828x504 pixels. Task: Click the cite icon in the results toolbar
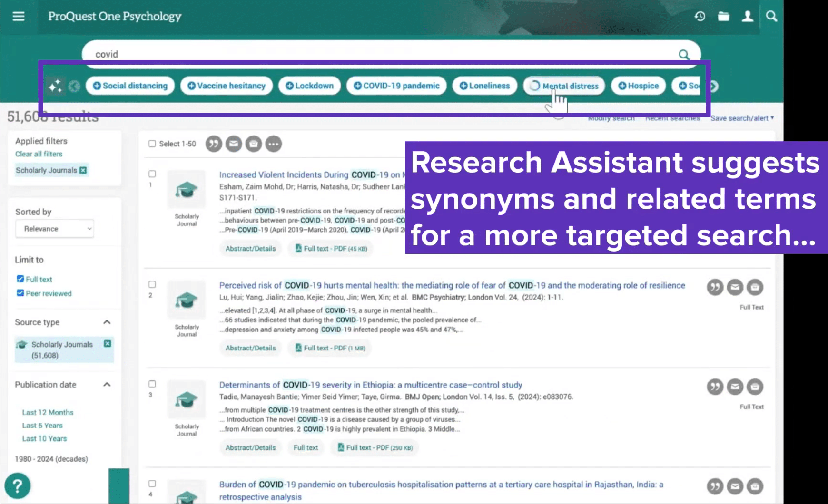click(x=214, y=144)
